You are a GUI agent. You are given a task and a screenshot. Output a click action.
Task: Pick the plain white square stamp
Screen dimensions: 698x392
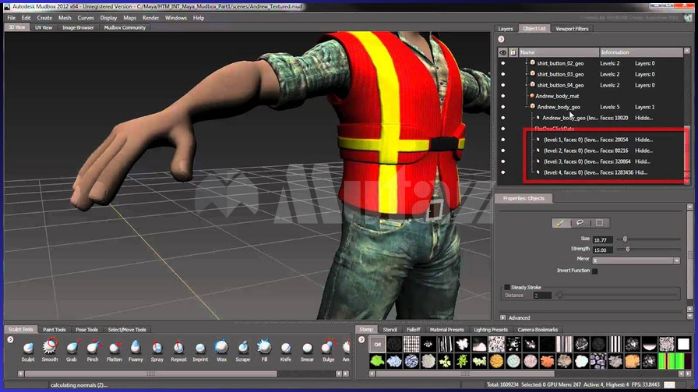683,344
